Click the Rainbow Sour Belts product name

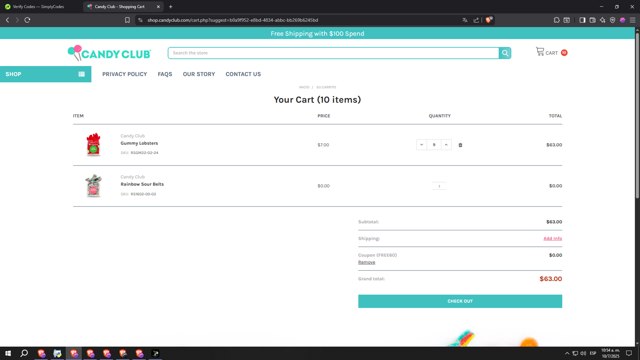142,184
